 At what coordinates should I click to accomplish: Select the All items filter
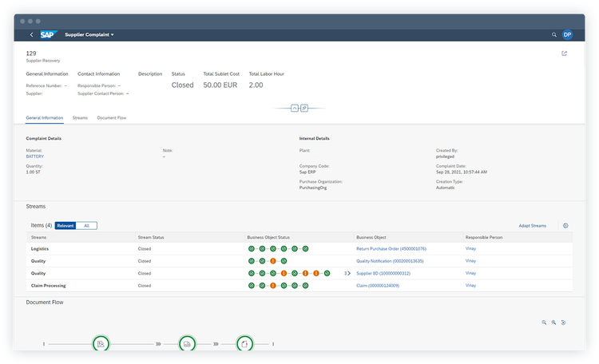(86, 226)
